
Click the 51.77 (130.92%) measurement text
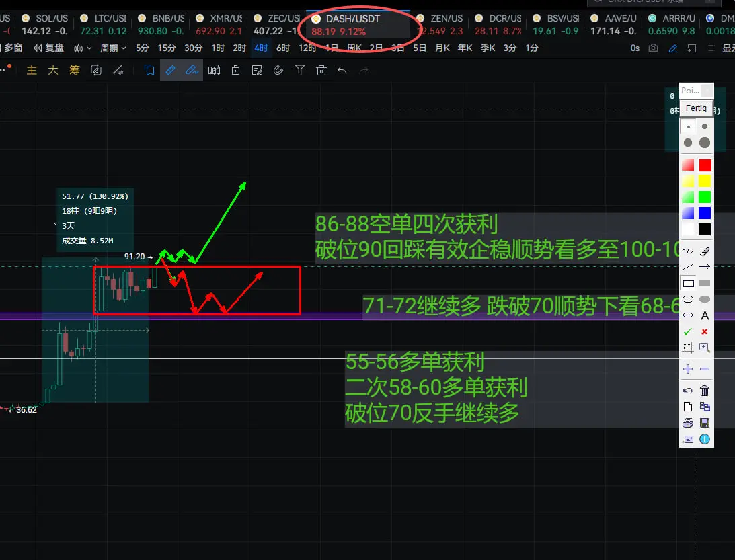(95, 196)
